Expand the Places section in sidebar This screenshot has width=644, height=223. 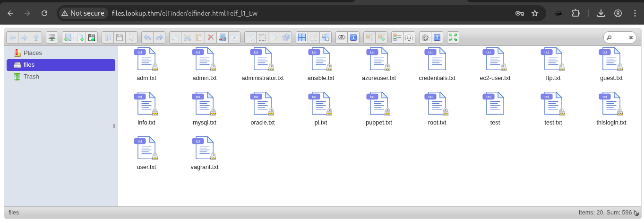point(33,53)
